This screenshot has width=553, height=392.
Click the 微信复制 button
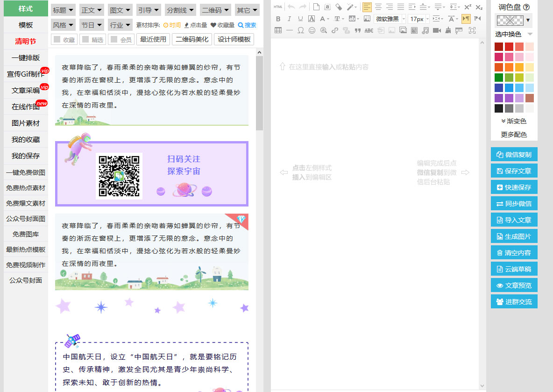pos(514,155)
